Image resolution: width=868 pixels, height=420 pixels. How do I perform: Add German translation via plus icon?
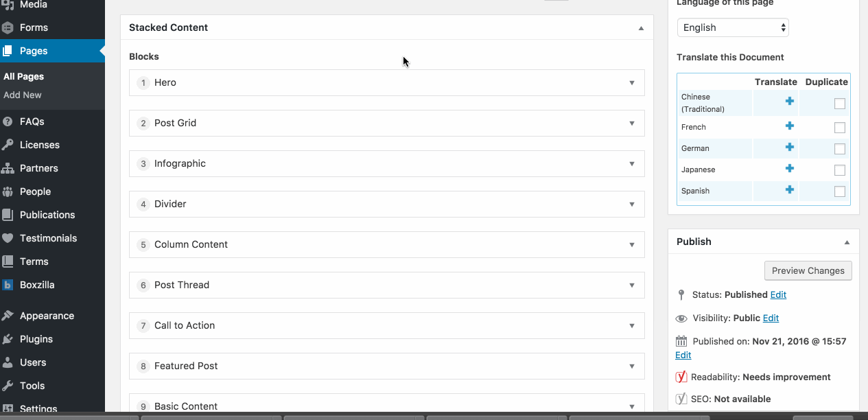789,148
